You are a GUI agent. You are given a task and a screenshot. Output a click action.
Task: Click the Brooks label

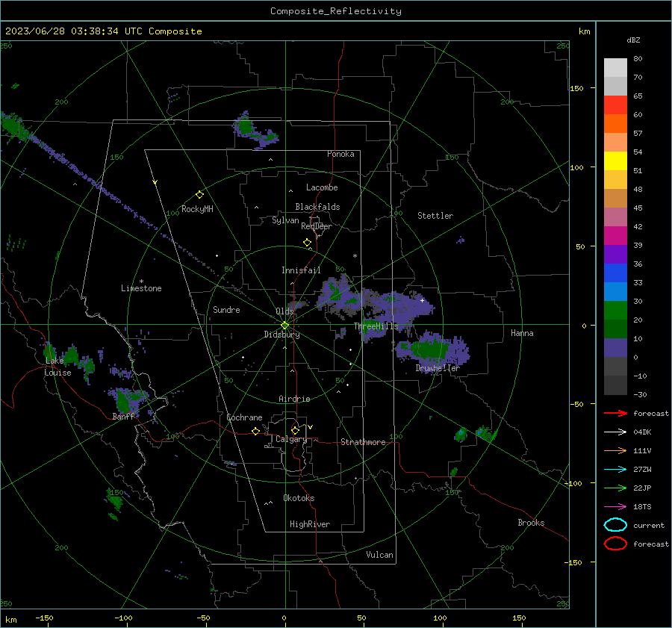tap(531, 523)
